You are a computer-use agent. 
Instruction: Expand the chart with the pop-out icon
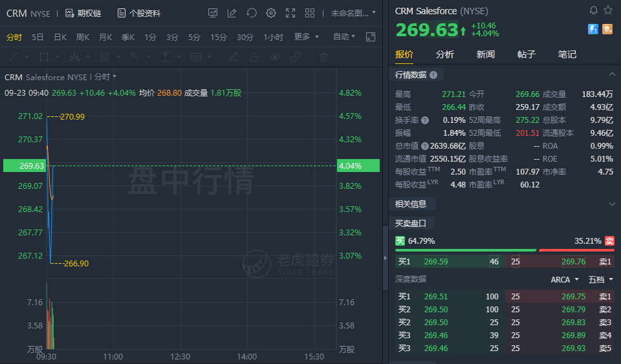coord(371,37)
